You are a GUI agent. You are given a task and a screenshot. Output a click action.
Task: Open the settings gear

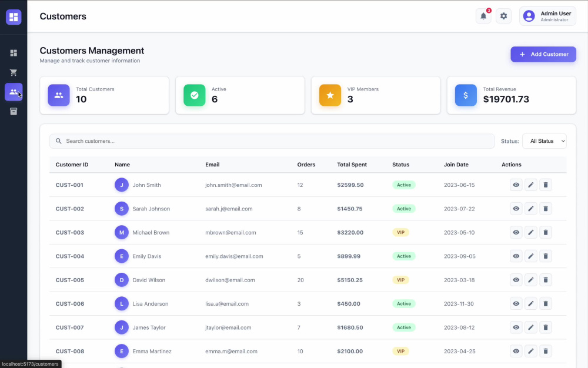tap(504, 16)
